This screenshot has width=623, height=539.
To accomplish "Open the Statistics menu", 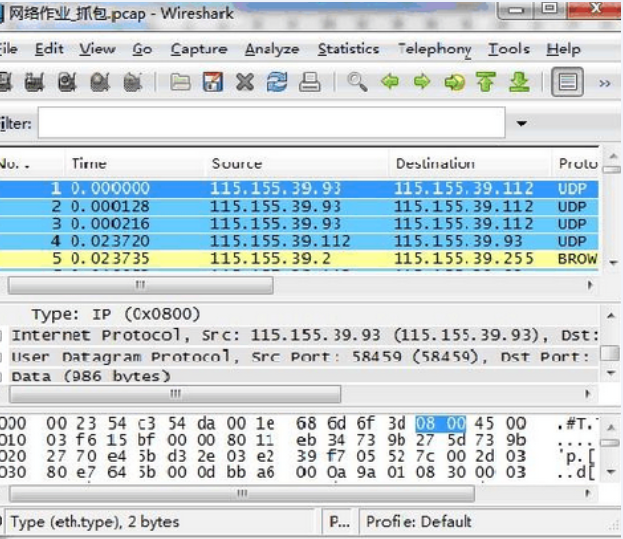I will pos(348,49).
